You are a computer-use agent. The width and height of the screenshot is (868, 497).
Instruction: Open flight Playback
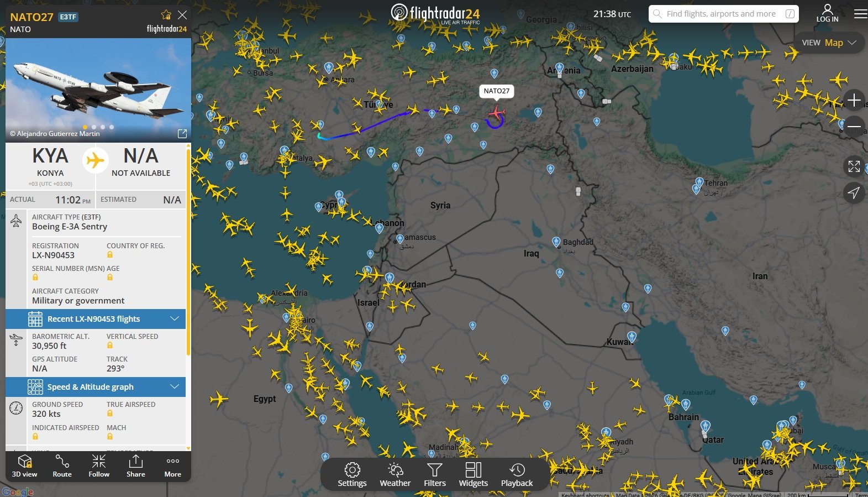point(517,475)
